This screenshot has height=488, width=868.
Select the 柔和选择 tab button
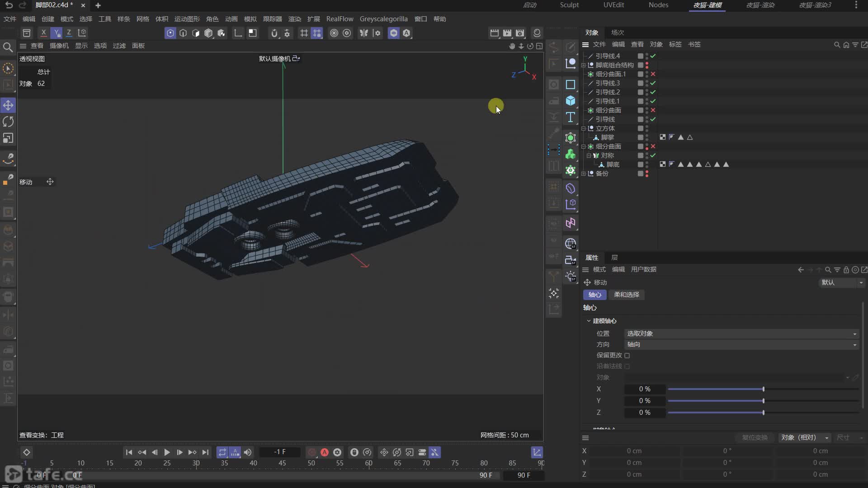pos(627,295)
